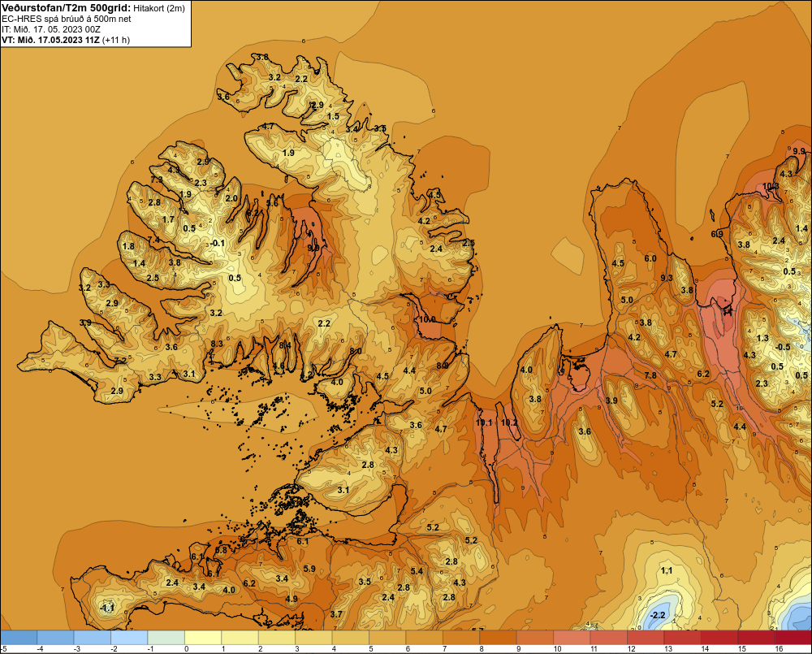The height and width of the screenshot is (654, 812).
Task: Click the 4.6 temperature label
Action: (279, 366)
